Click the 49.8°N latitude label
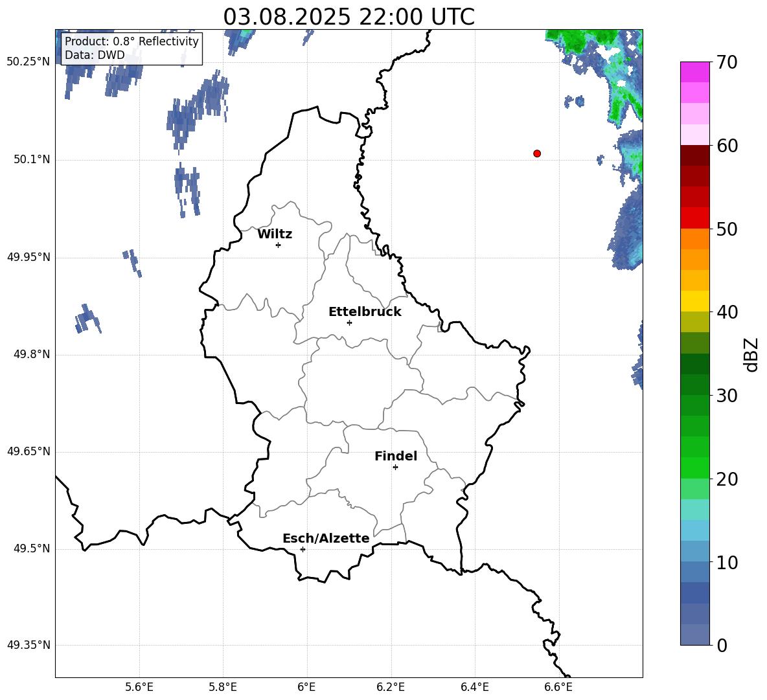 [32, 354]
